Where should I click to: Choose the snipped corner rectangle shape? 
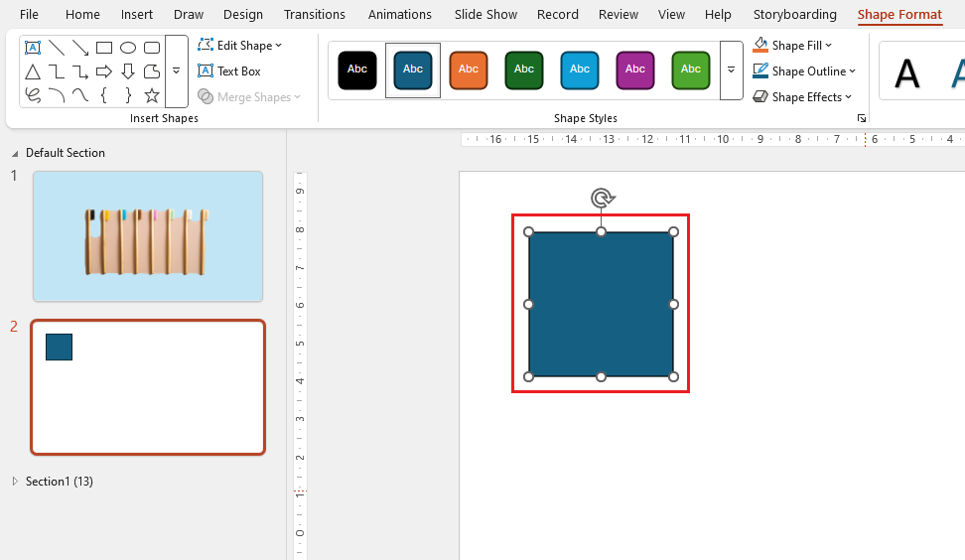tap(151, 72)
